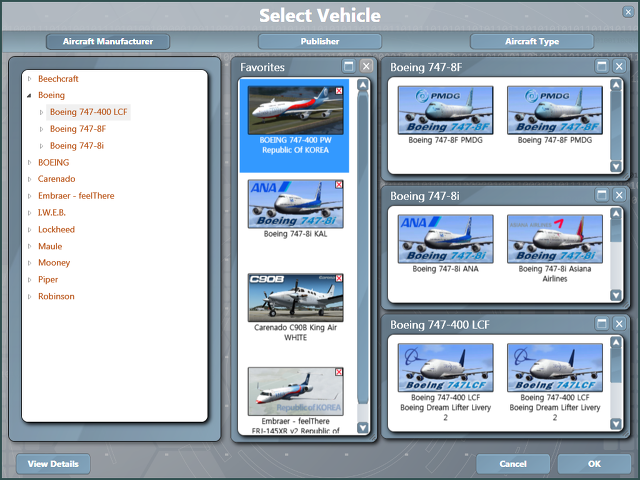Close the Favorites panel
This screenshot has width=640, height=480.
coord(366,66)
